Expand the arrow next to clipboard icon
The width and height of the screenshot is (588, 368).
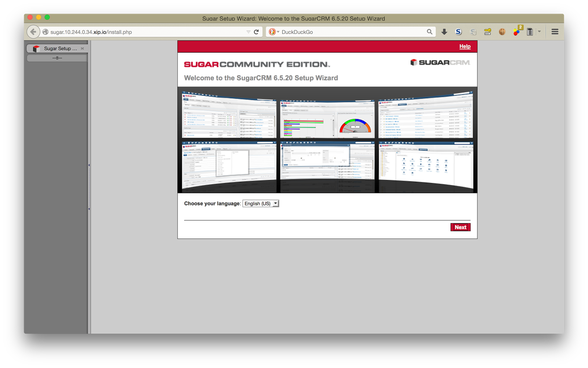(x=539, y=32)
